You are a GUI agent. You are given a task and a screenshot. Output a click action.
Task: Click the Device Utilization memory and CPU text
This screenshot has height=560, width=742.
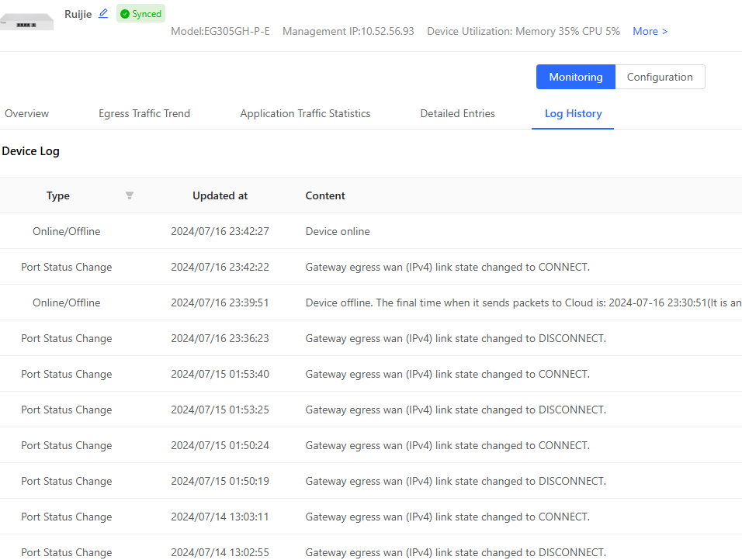523,31
